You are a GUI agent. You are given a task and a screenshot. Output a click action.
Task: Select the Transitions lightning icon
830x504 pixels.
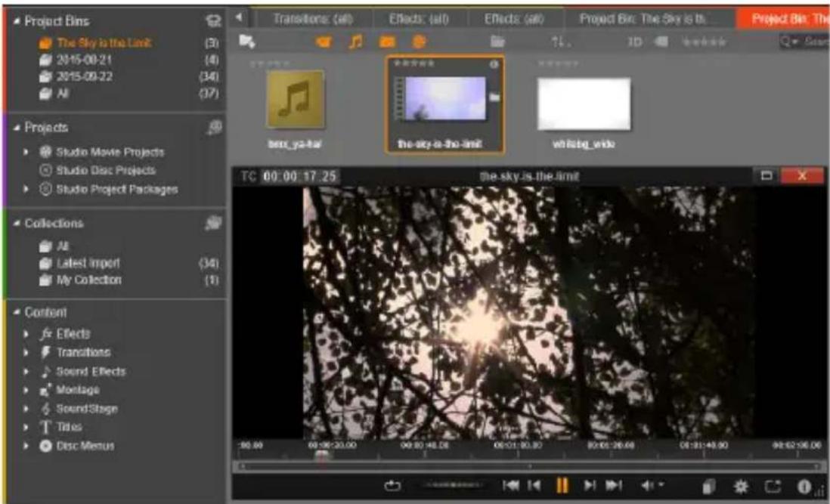(x=46, y=353)
